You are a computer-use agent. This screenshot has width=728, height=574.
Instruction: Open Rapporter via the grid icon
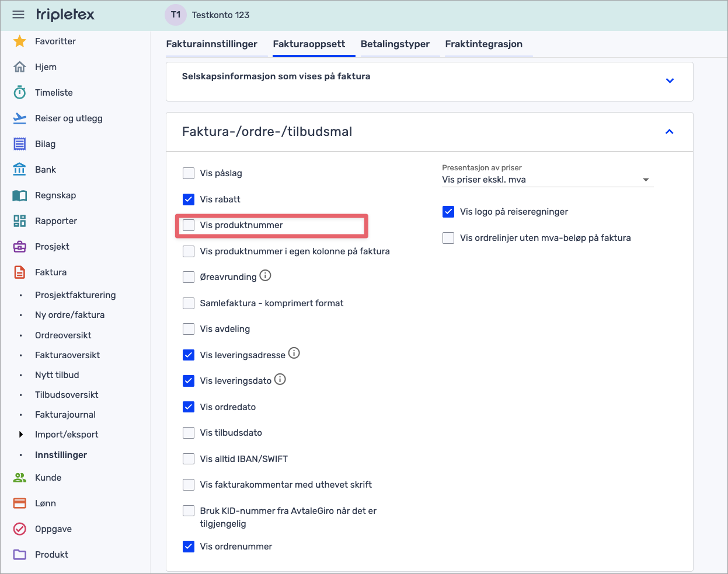click(19, 220)
